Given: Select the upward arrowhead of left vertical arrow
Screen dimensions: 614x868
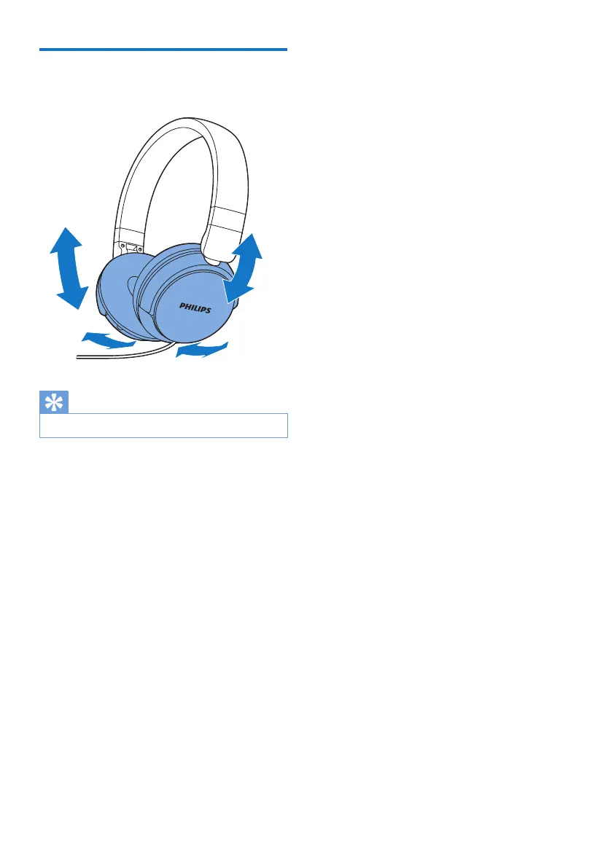Looking at the screenshot, I should click(x=66, y=240).
